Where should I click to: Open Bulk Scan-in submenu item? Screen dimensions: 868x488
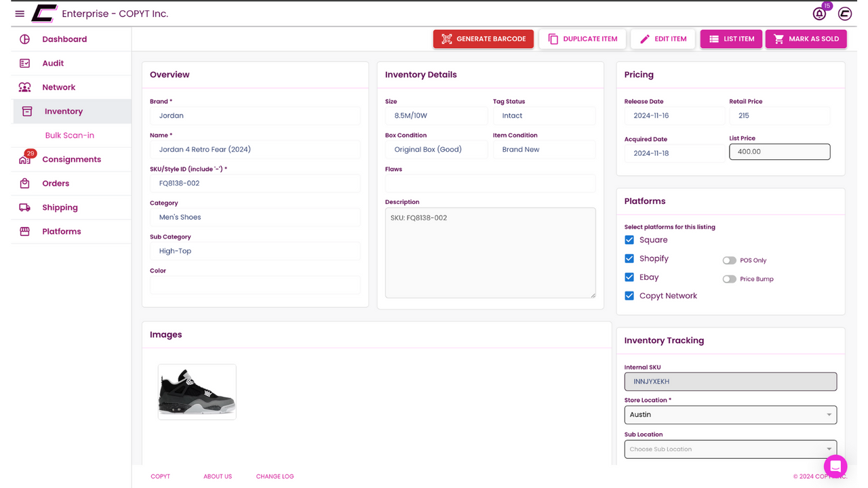(x=70, y=136)
